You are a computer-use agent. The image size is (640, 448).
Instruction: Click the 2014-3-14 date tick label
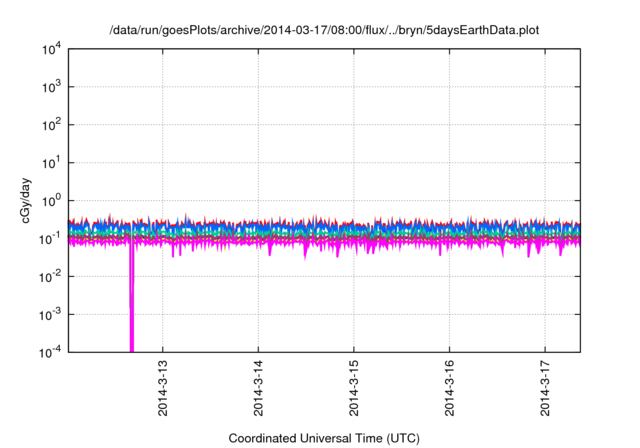258,388
